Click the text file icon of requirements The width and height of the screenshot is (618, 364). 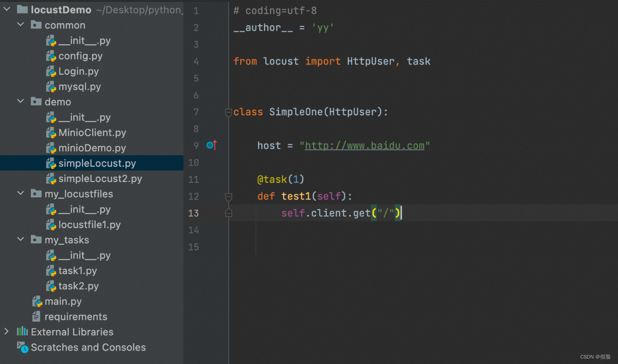click(36, 316)
